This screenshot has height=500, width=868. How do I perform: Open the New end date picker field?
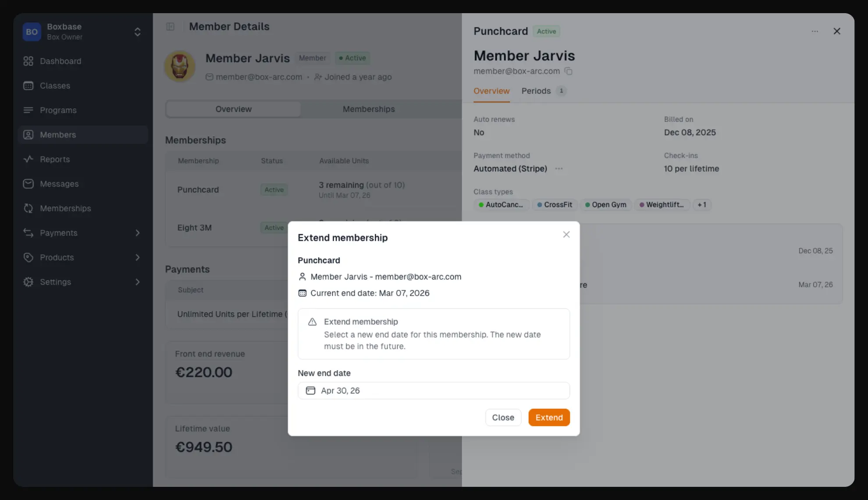click(434, 390)
